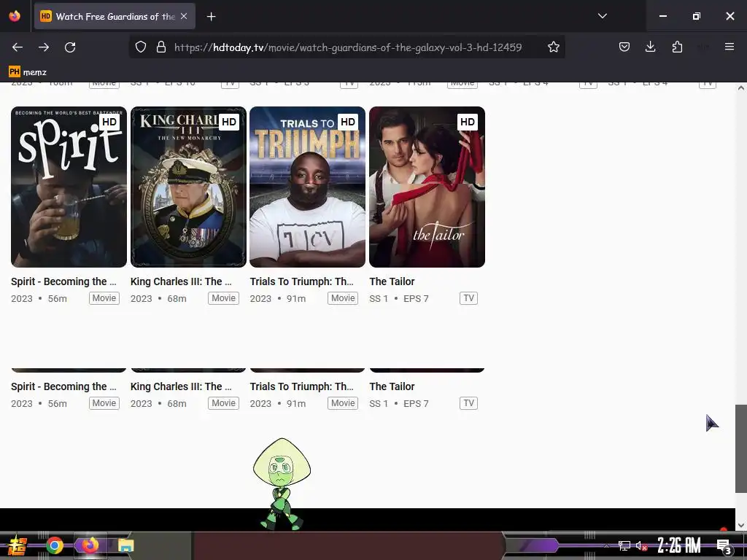Save page to Pocket
The height and width of the screenshot is (560, 747).
tap(624, 47)
